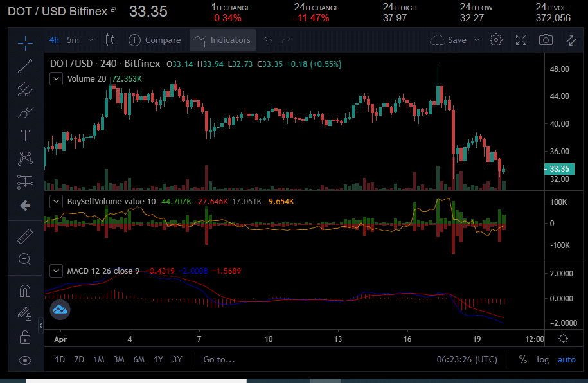Viewport: 588px width, 383px height.
Task: Toggle lock all drawing tools
Action: (x=25, y=337)
